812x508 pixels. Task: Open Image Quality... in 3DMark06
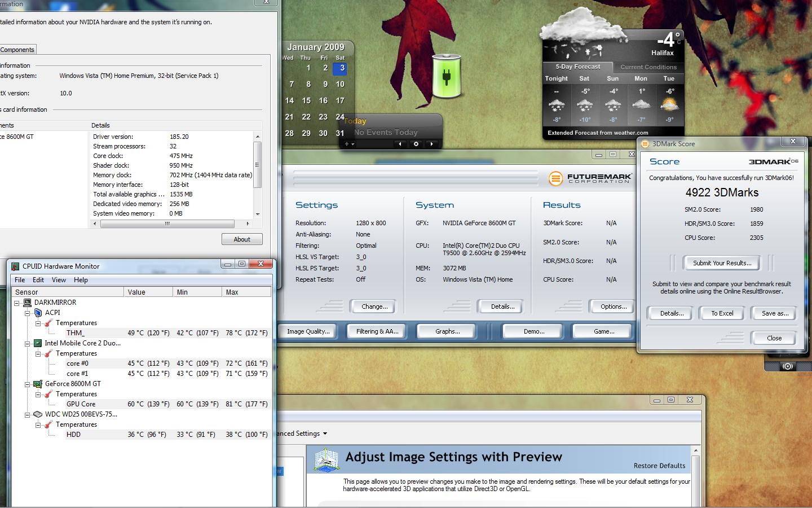(x=308, y=331)
